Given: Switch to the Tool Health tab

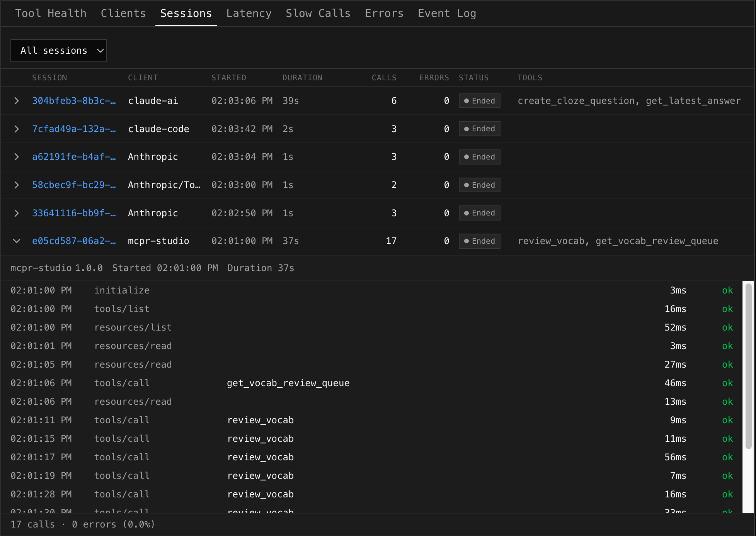Looking at the screenshot, I should (x=51, y=13).
